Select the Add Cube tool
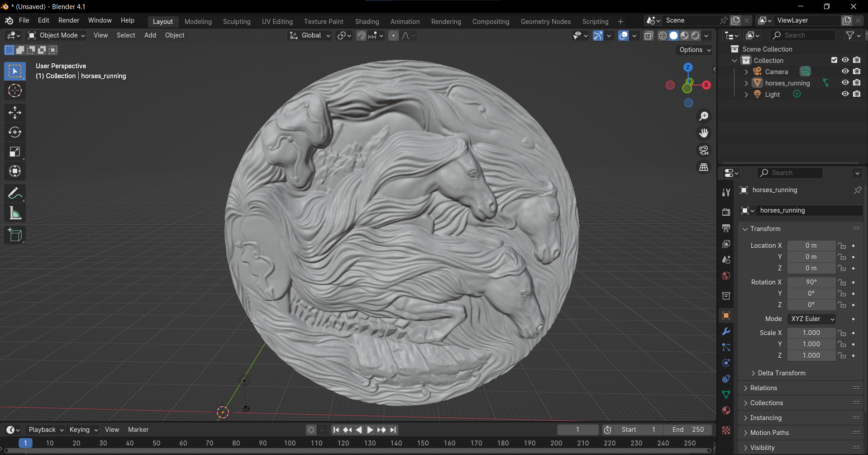The height and width of the screenshot is (455, 868). (x=14, y=235)
